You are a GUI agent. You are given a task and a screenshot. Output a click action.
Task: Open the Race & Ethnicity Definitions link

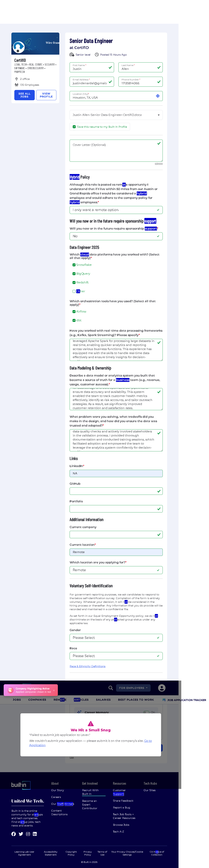pyautogui.click(x=87, y=666)
